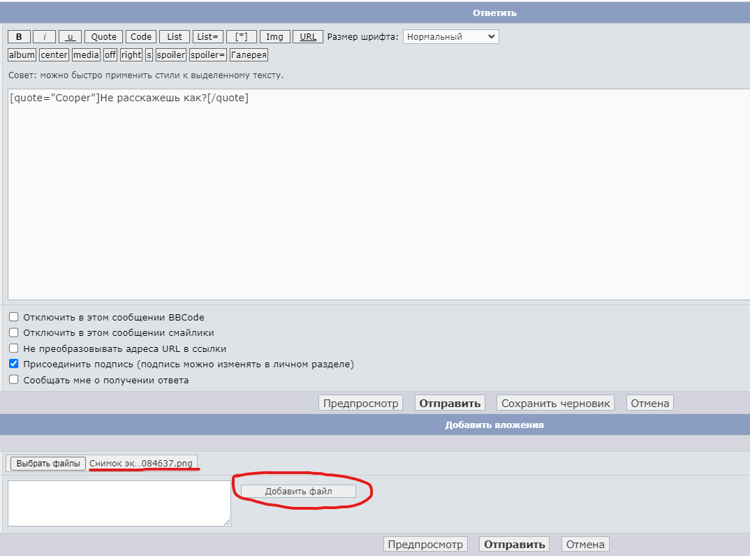Click the List= ordered list button
750x560 pixels.
click(207, 37)
